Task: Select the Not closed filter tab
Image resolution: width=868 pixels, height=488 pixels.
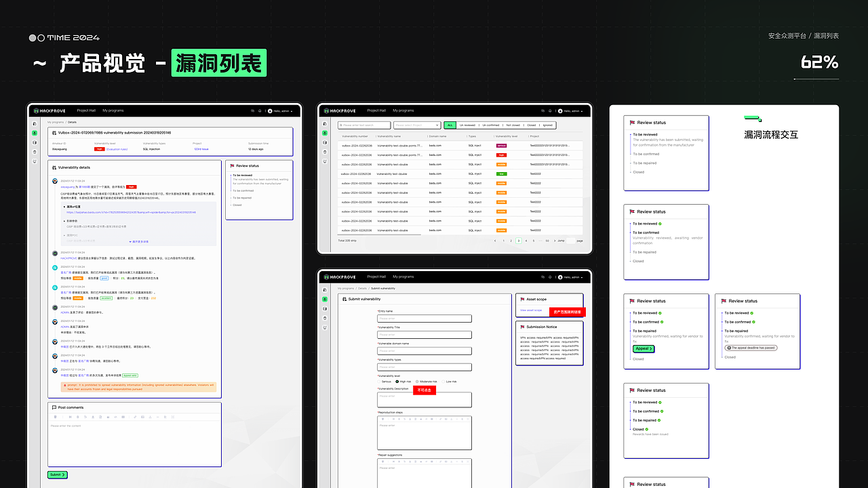Action: [513, 125]
